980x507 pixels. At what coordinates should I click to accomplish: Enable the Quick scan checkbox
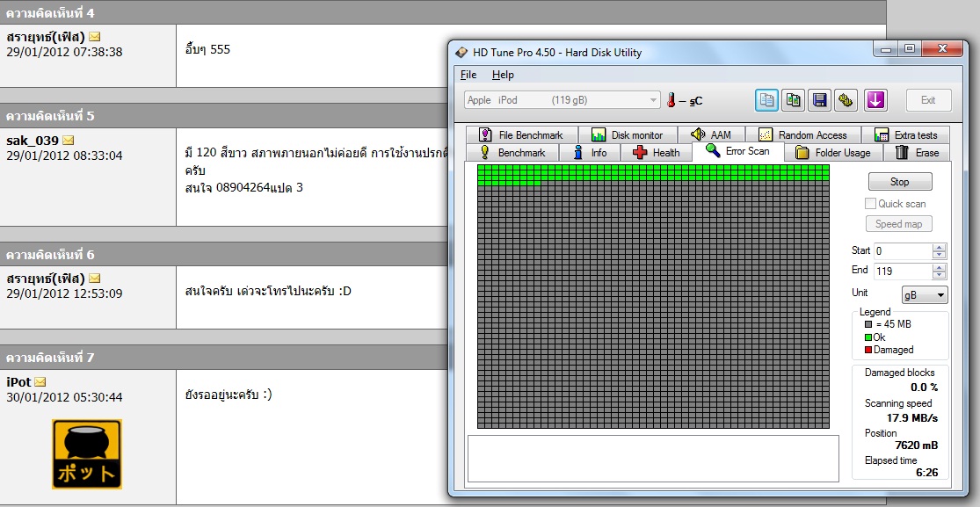[871, 204]
